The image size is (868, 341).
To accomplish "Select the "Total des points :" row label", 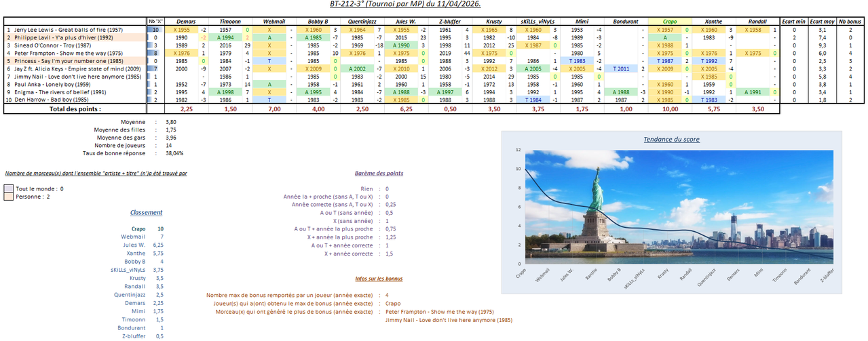I will (x=75, y=108).
